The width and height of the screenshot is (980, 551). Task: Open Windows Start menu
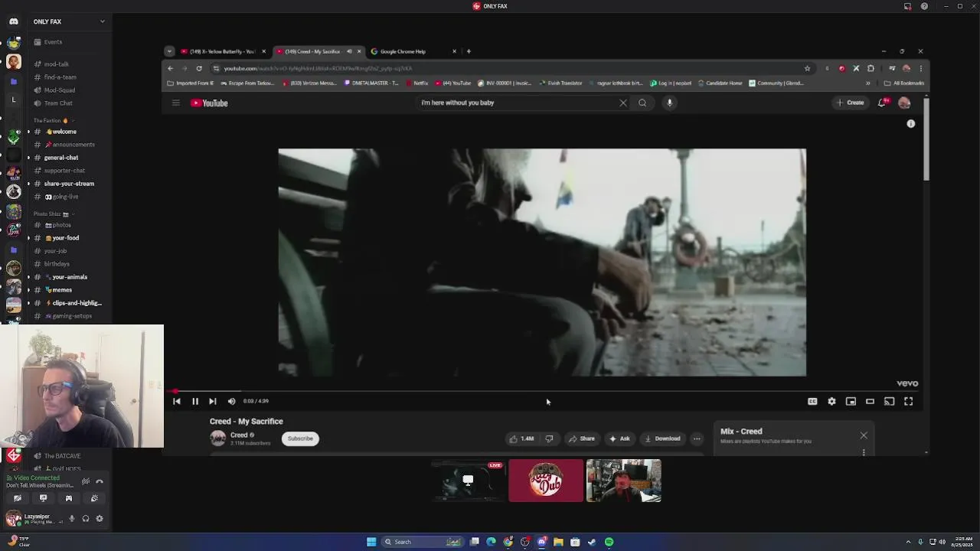pos(371,542)
